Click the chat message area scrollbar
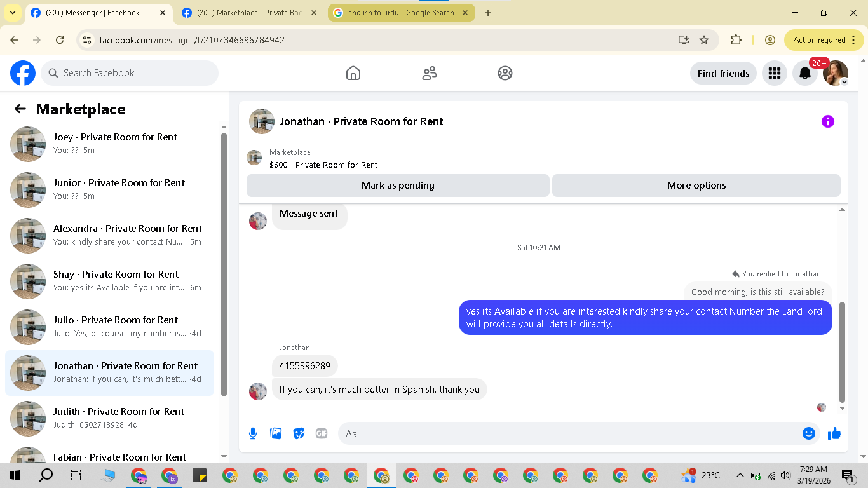The width and height of the screenshot is (868, 488). pos(843,352)
